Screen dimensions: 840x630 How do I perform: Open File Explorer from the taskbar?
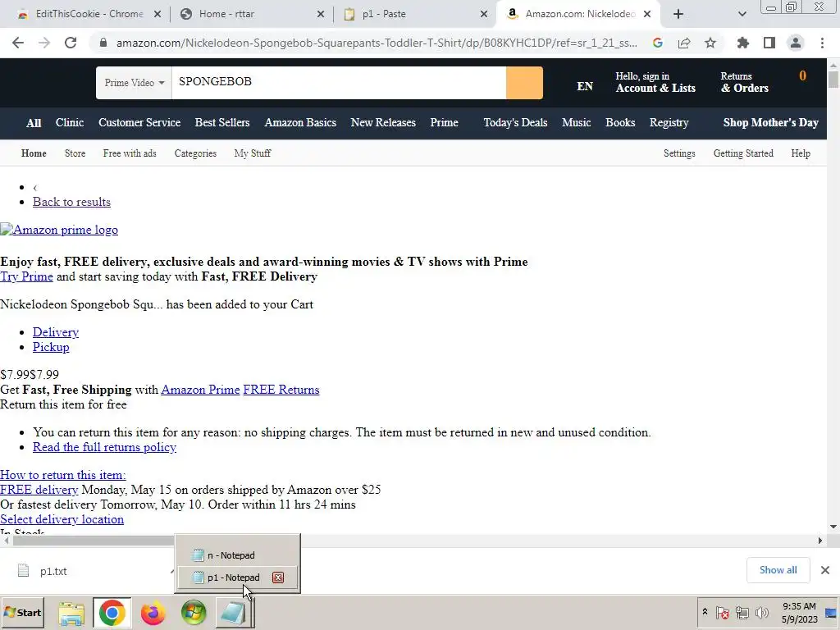click(x=71, y=613)
